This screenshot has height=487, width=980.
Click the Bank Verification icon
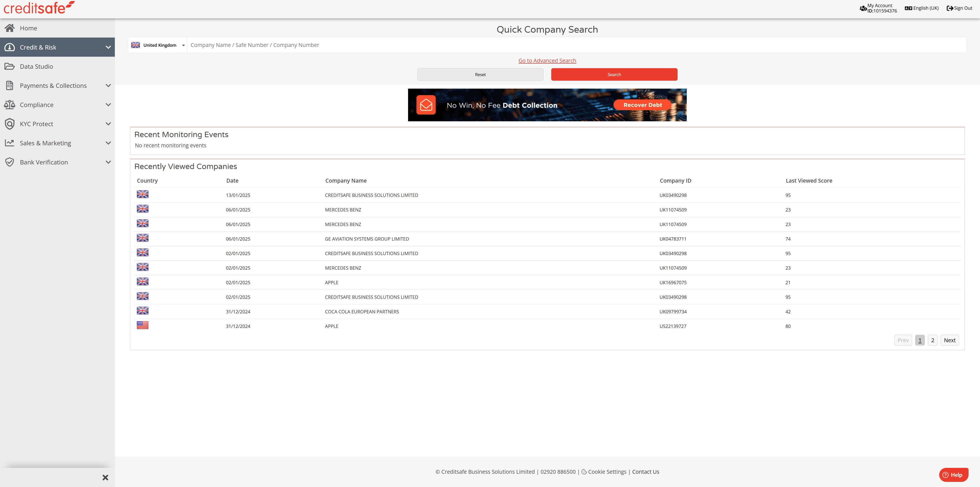(10, 162)
